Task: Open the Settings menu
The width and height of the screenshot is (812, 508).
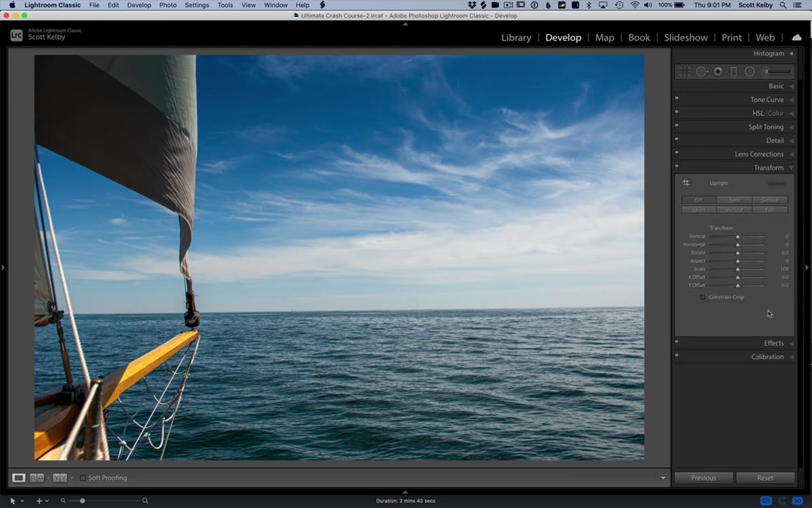Action: [197, 5]
